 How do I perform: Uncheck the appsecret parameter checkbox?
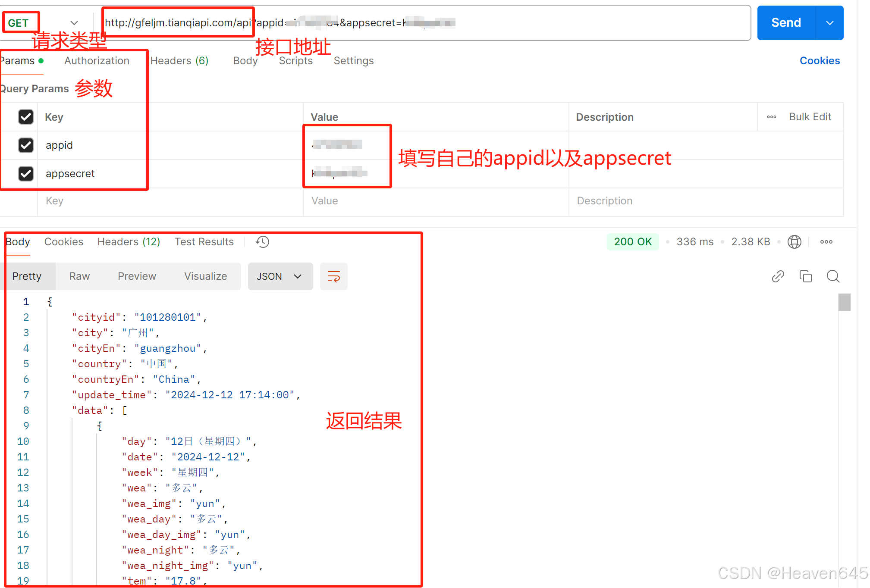[x=26, y=174]
